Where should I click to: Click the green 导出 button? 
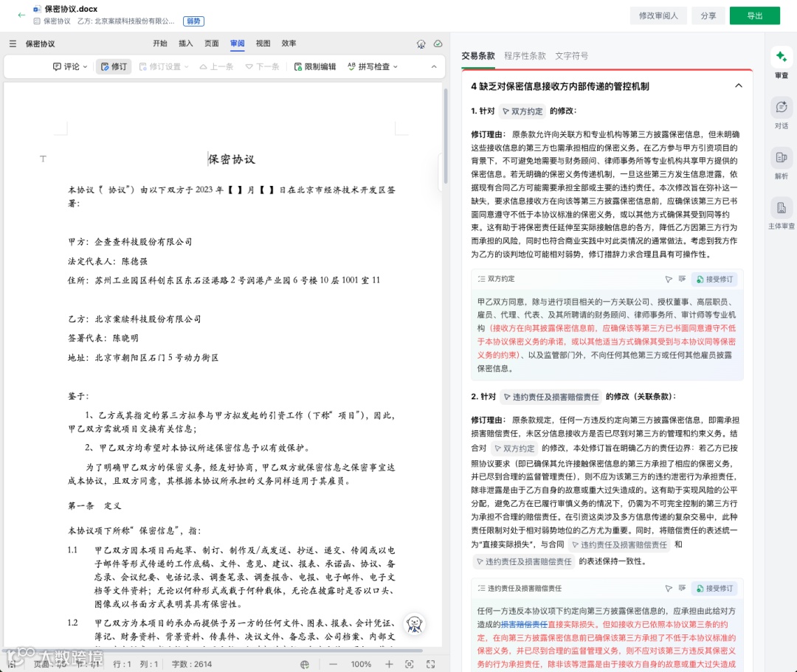(x=755, y=15)
